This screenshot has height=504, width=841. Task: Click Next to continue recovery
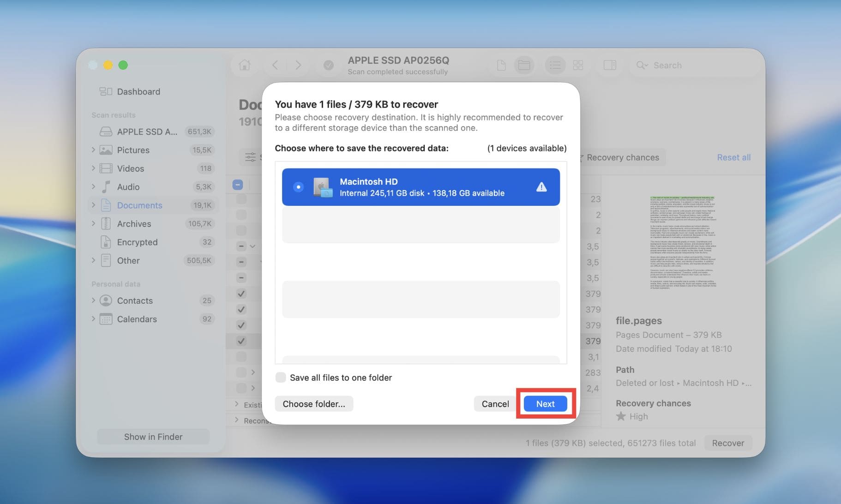pyautogui.click(x=545, y=404)
